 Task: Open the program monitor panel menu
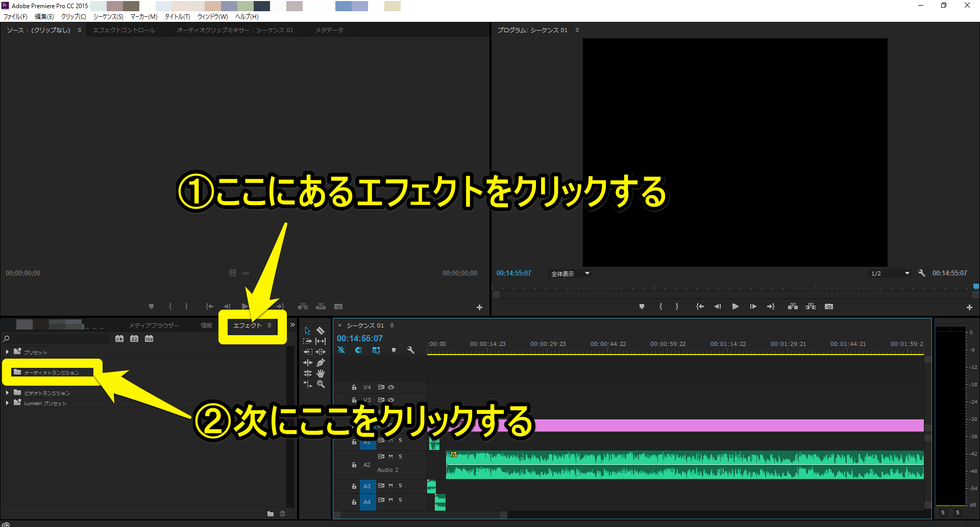[x=577, y=30]
